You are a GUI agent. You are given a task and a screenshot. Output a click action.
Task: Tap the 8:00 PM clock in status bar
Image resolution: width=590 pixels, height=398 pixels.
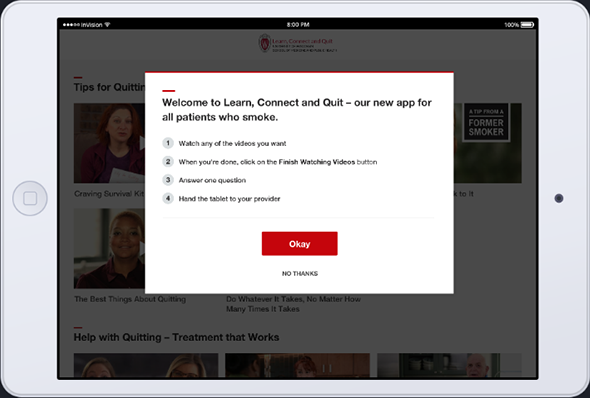tap(298, 25)
